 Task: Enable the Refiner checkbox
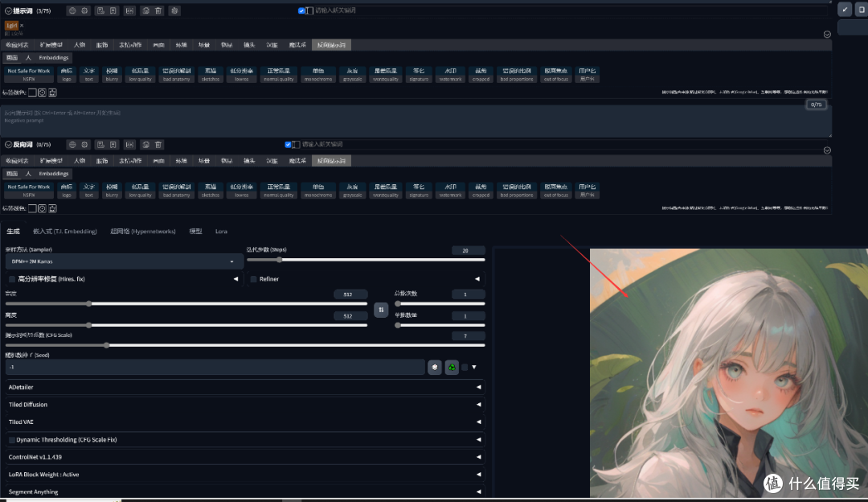pos(254,279)
